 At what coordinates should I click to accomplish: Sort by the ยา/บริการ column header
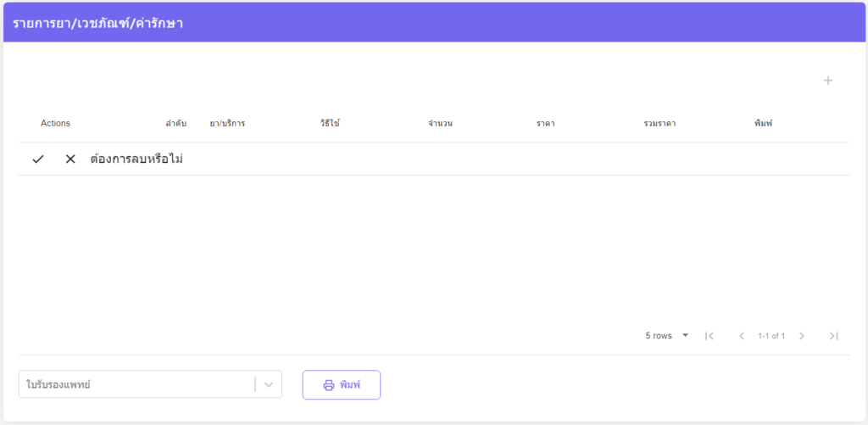(x=227, y=124)
